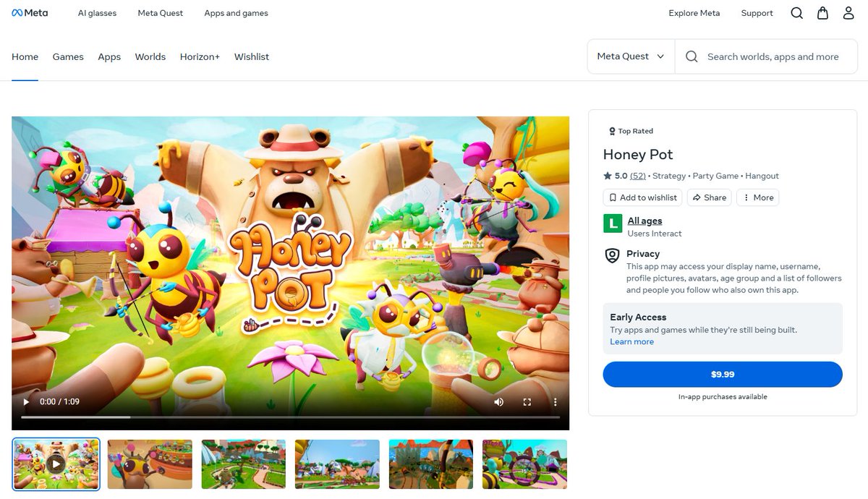Share the Honey Pot app
This screenshot has width=868, height=499.
tap(710, 197)
